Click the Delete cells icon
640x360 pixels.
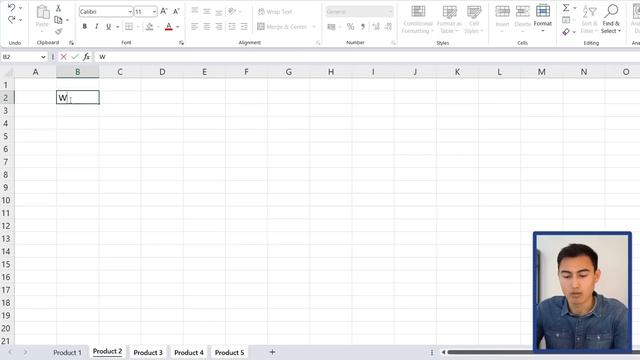coord(522,11)
